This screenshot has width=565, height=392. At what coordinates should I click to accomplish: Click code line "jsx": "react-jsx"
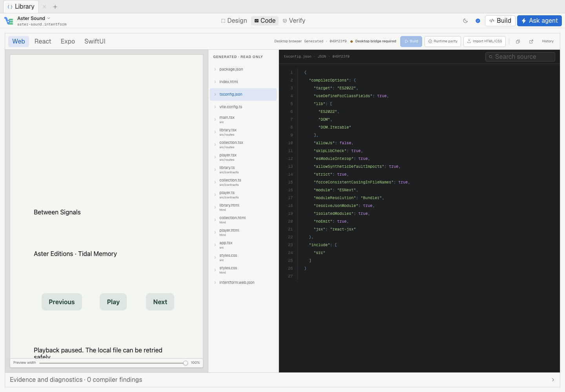coord(335,229)
